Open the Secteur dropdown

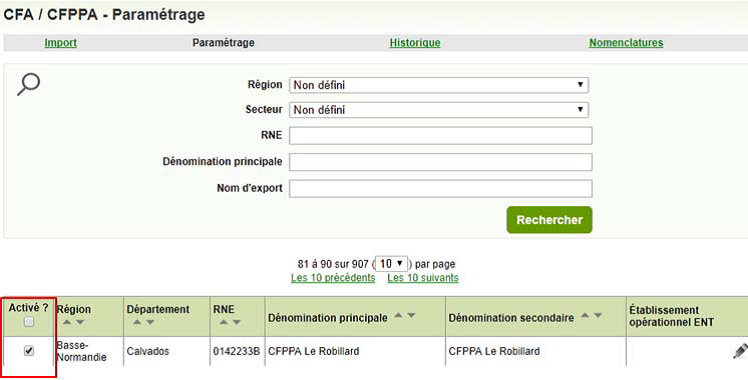click(439, 110)
